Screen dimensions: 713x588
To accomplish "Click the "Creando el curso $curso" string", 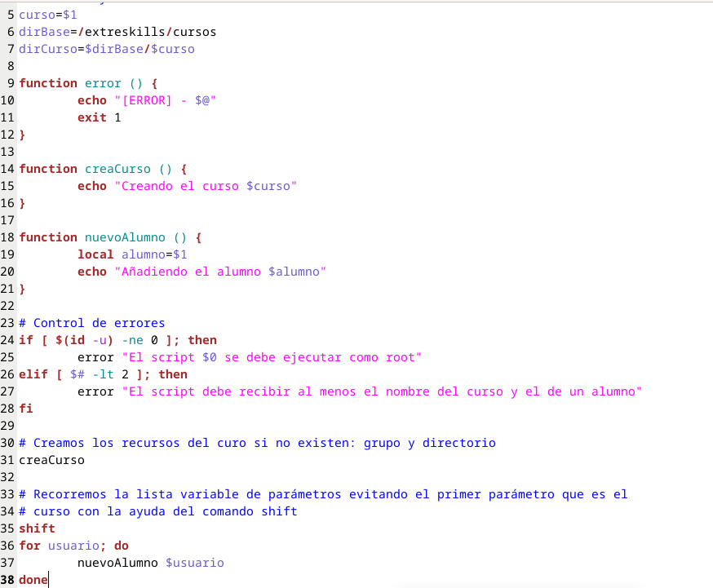I will [206, 186].
